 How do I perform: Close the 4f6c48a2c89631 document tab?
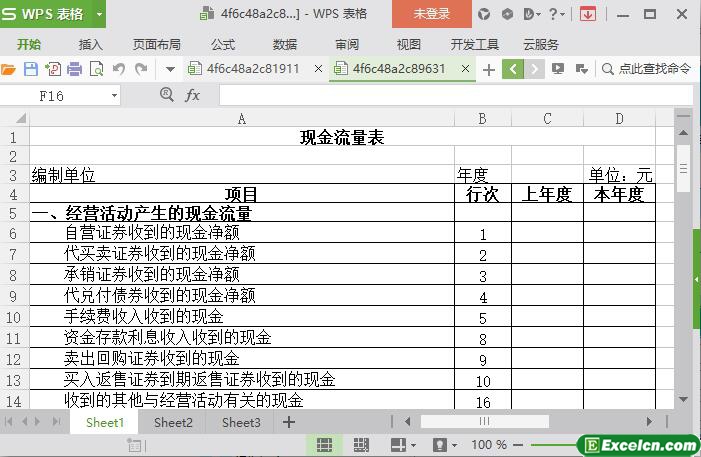465,69
